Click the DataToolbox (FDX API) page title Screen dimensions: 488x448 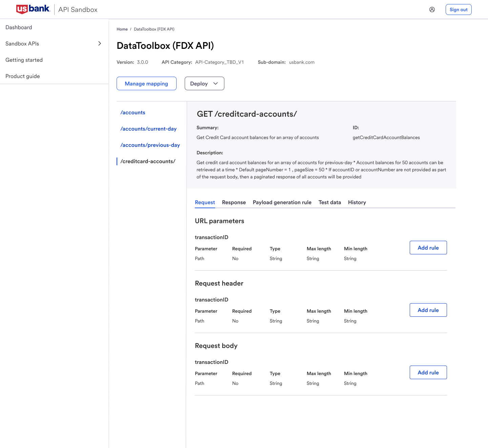coord(165,46)
